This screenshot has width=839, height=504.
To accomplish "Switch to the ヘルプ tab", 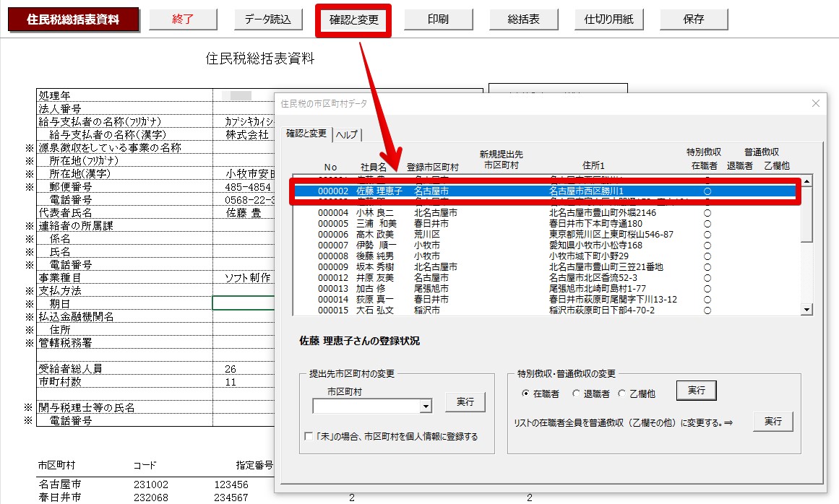I will click(x=347, y=134).
